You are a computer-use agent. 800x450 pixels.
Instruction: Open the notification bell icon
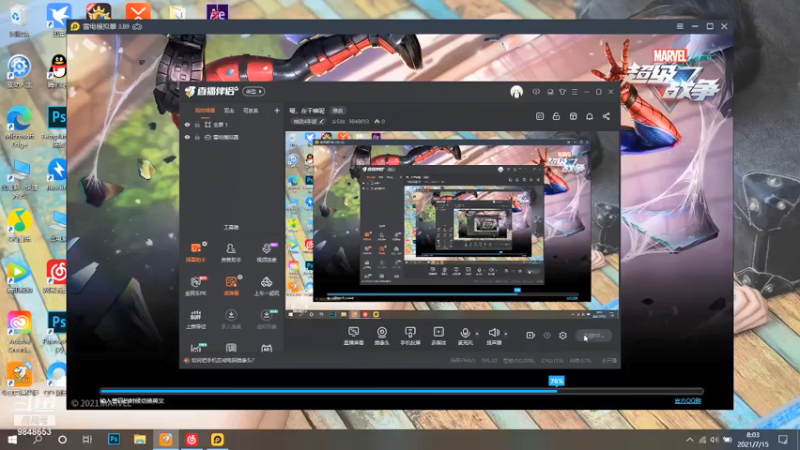point(589,116)
